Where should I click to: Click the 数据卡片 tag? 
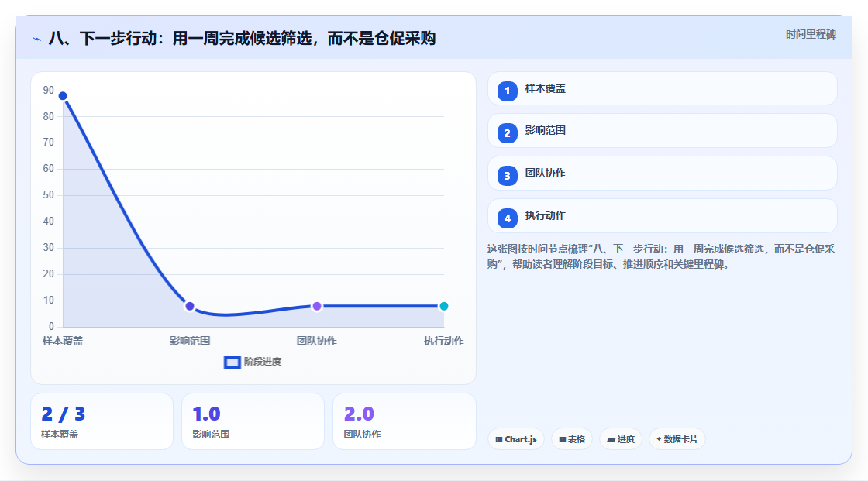click(677, 439)
